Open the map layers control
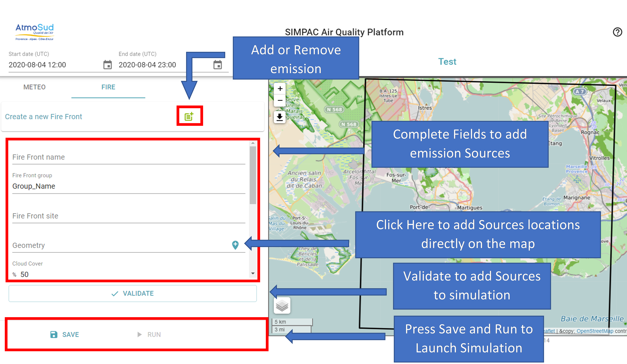 click(x=282, y=305)
